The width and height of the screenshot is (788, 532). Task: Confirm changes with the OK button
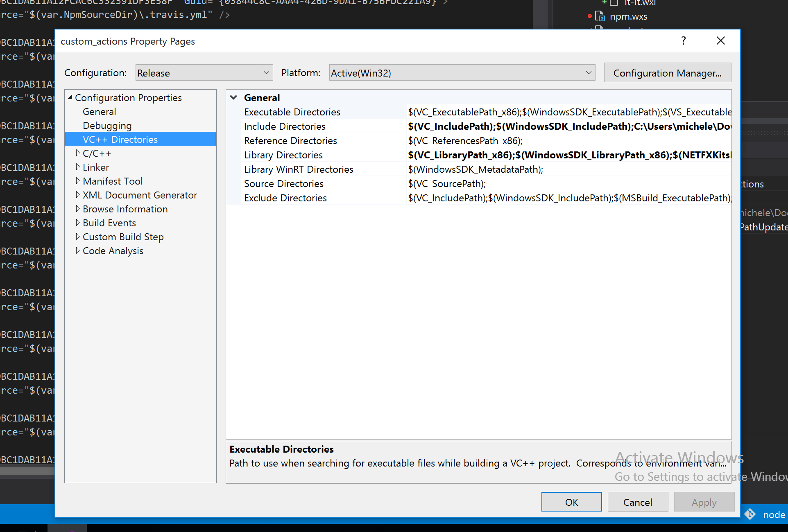click(571, 502)
